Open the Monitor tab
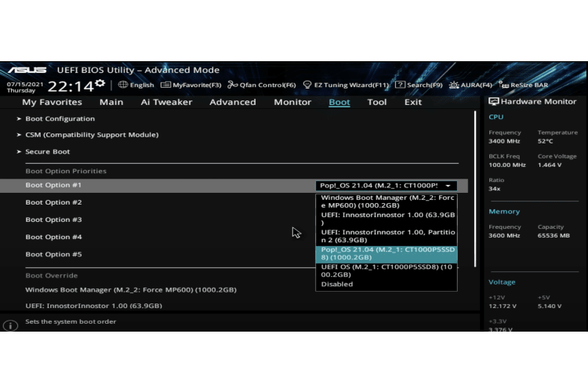 click(x=292, y=102)
